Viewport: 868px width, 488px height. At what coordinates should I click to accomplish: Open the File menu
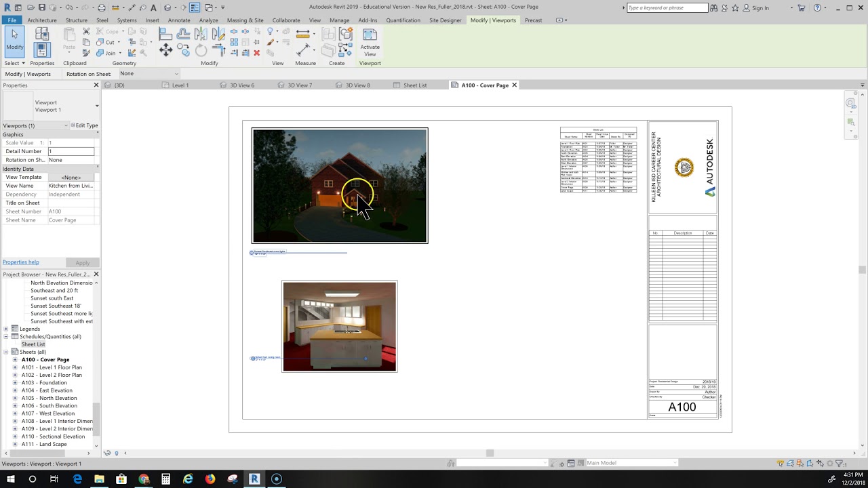point(12,20)
